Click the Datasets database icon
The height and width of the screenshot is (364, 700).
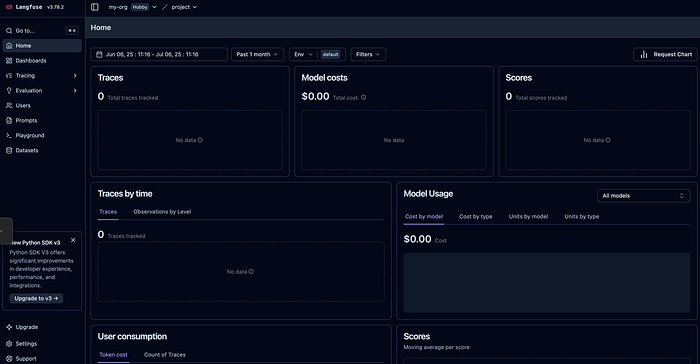pos(9,151)
